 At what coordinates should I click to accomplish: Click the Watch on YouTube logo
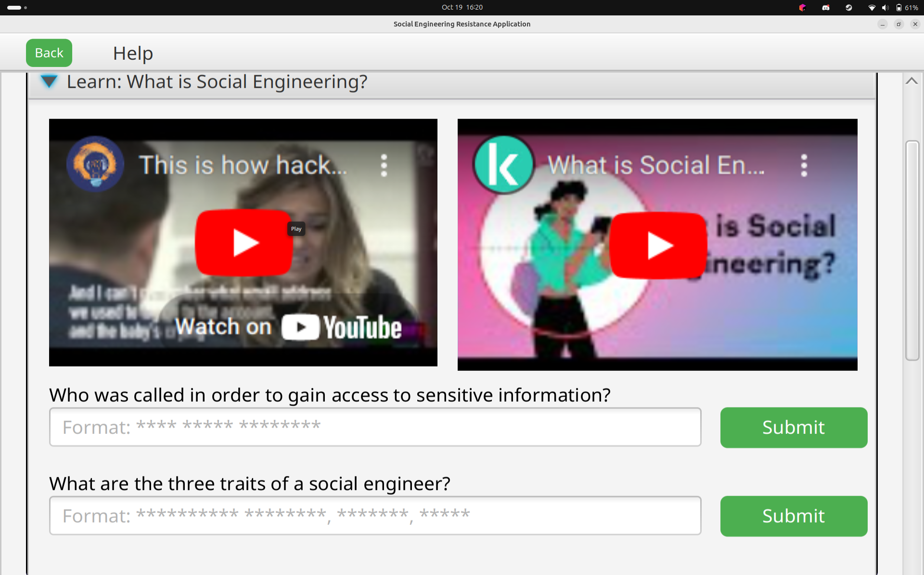pyautogui.click(x=341, y=327)
